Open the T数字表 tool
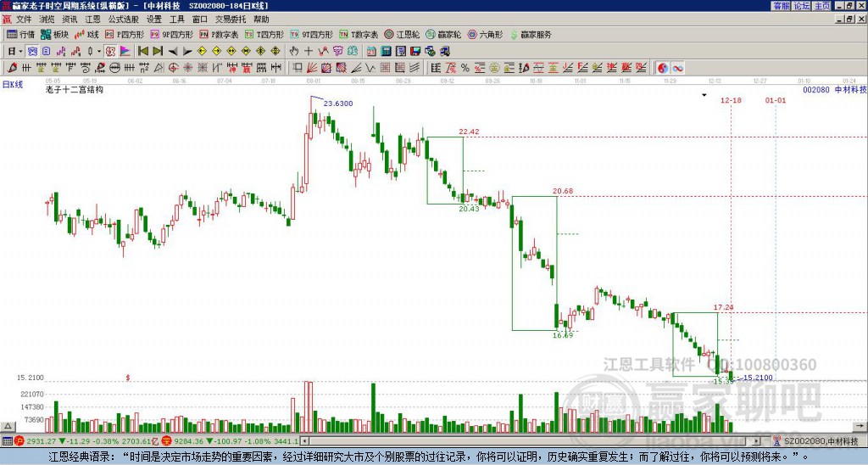The width and height of the screenshot is (868, 465). 359,34
